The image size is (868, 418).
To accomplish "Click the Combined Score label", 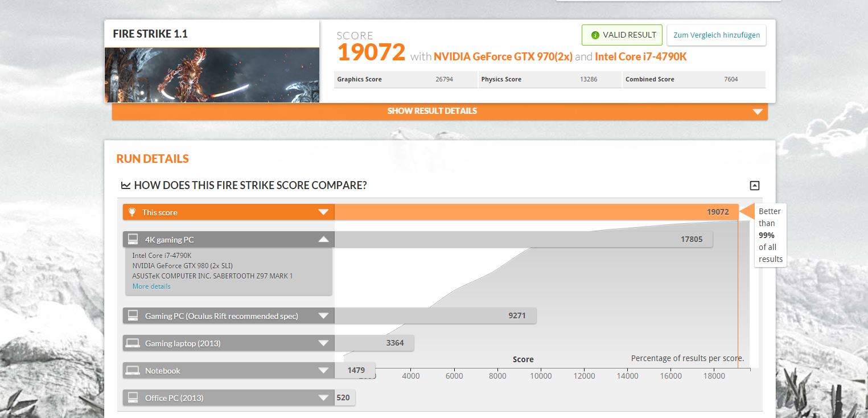I will pyautogui.click(x=649, y=80).
